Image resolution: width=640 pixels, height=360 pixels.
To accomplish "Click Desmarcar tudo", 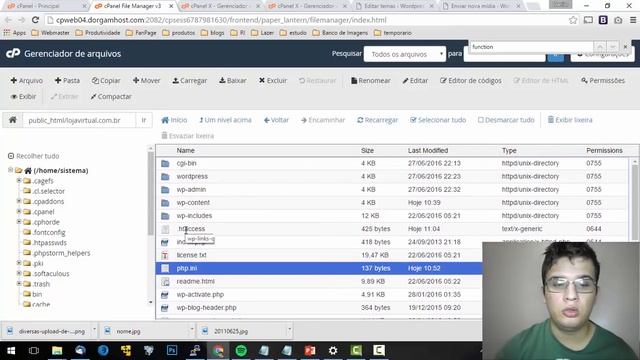I will [x=506, y=120].
